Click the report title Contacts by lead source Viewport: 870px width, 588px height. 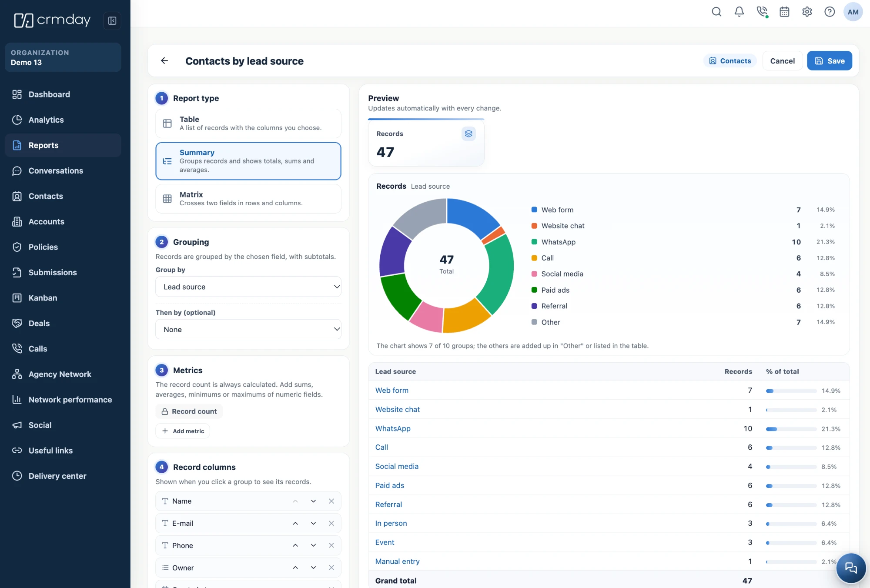click(244, 61)
